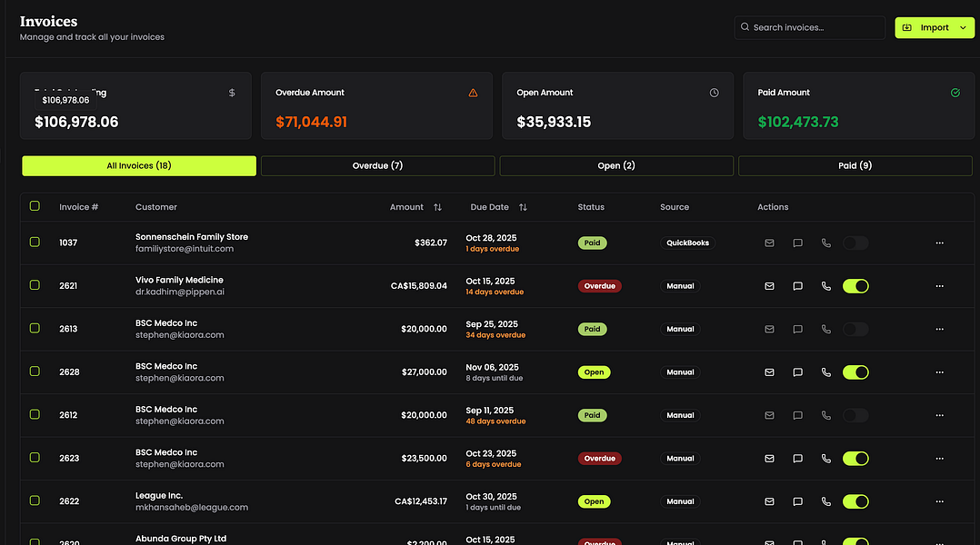Image resolution: width=980 pixels, height=545 pixels.
Task: Select all invoices with header checkbox
Action: coord(35,206)
